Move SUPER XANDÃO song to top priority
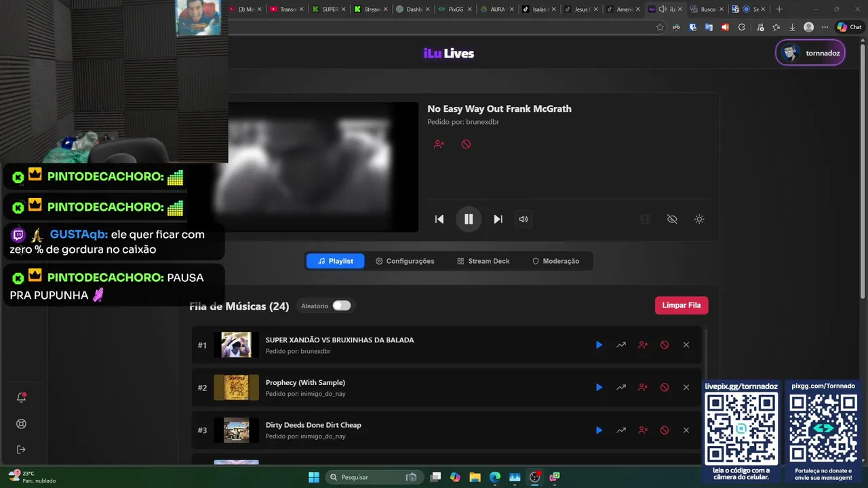 click(621, 345)
